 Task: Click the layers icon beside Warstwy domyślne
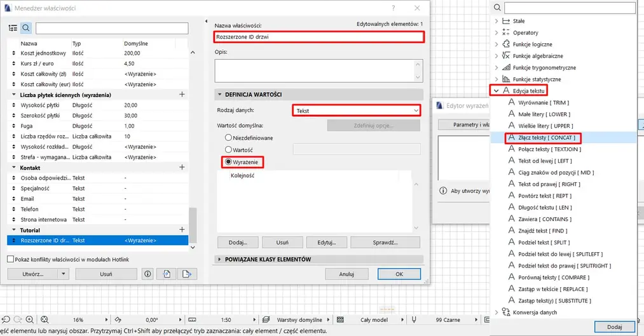tap(266, 319)
